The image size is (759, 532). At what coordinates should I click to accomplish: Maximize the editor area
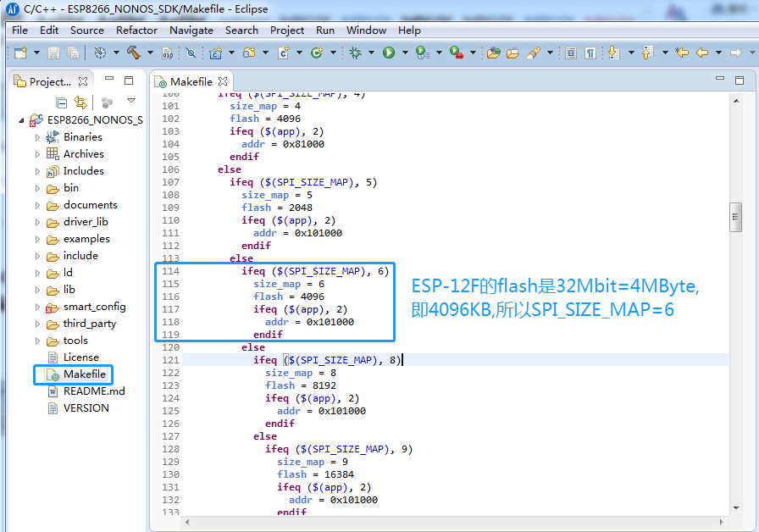(x=740, y=80)
